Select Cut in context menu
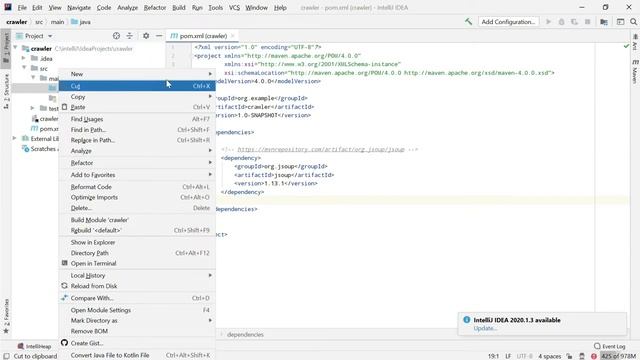 [x=137, y=86]
